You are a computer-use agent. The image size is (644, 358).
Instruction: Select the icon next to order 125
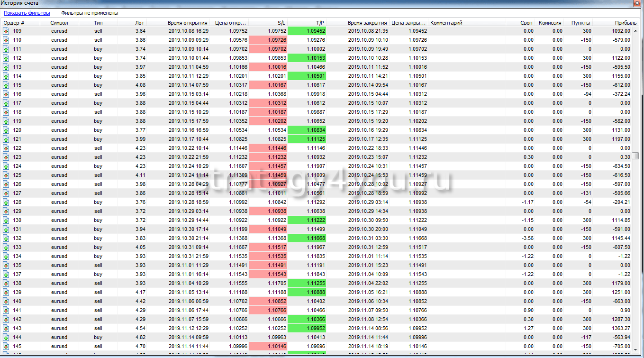[x=6, y=175]
